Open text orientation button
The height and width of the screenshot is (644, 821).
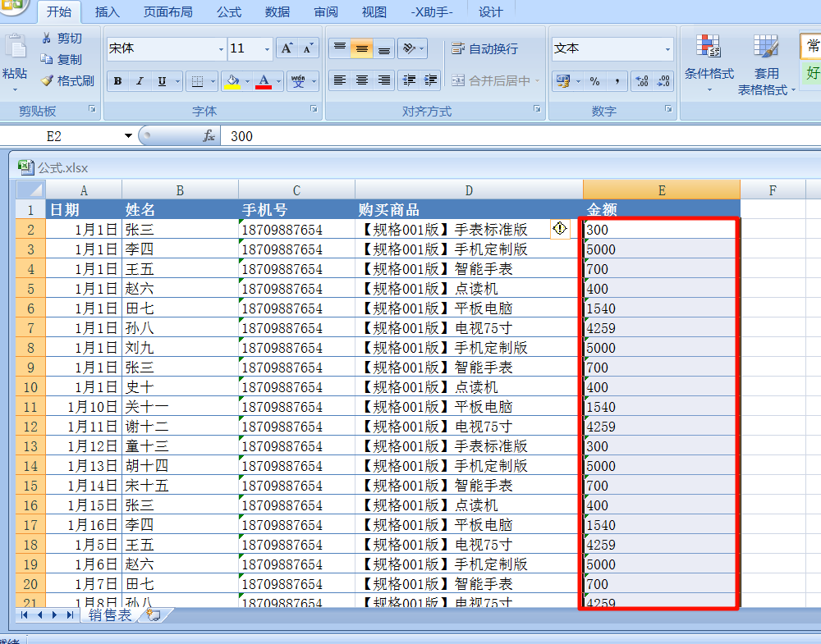coord(413,48)
